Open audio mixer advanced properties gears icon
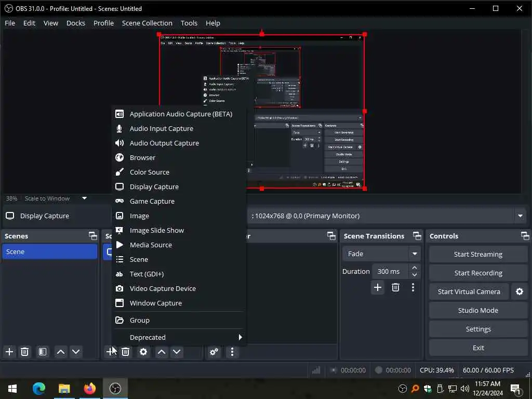The height and width of the screenshot is (399, 532). coord(214,352)
